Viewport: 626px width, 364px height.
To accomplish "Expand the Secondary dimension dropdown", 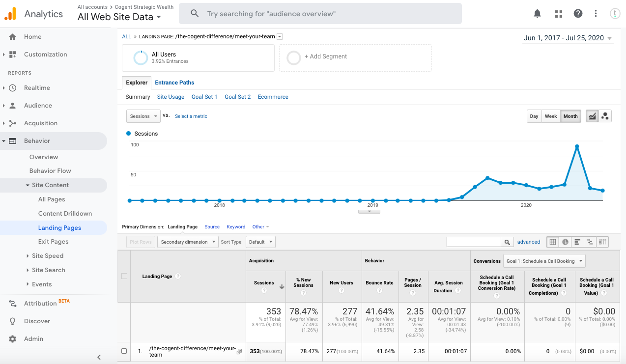I will point(187,242).
